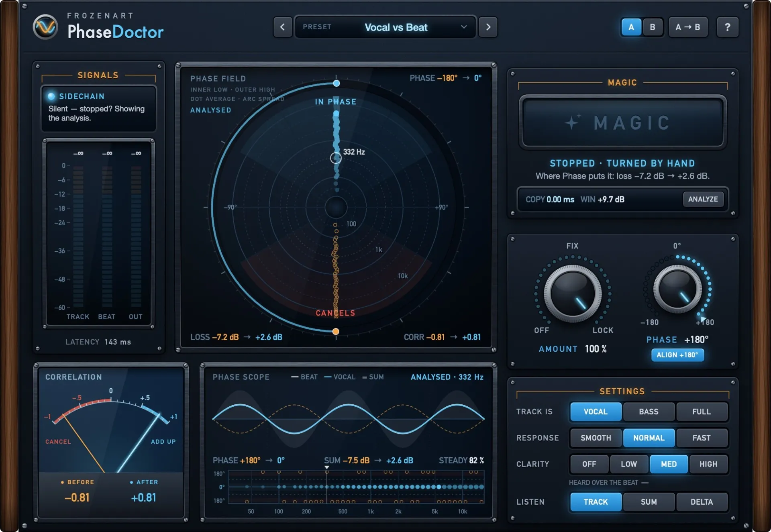Screen dimensions: 771x532
Task: Go to the next preset arrow
Action: point(488,27)
